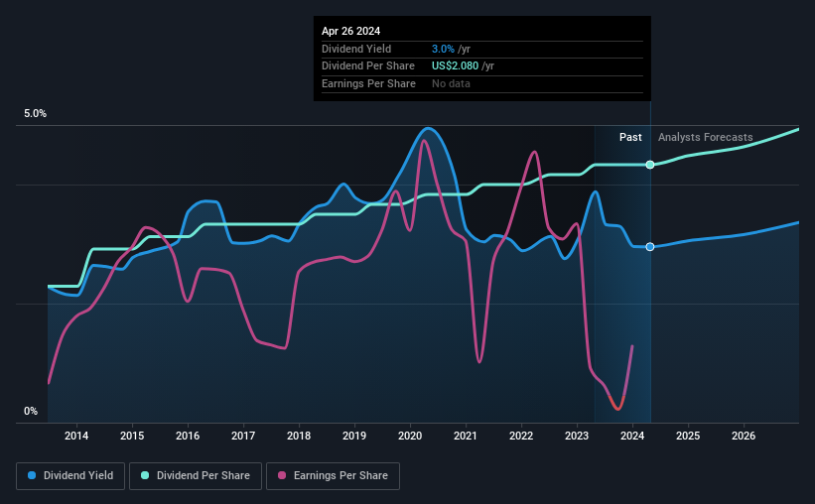Toggle the Dividend Yield legend button
Image resolution: width=815 pixels, height=504 pixels.
70,476
